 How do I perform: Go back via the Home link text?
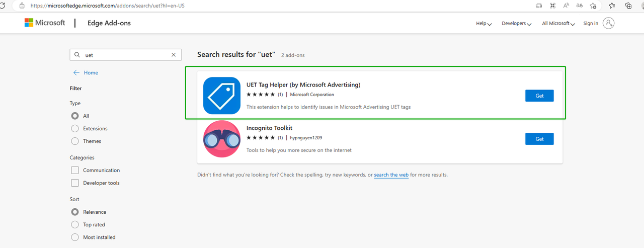pyautogui.click(x=91, y=72)
